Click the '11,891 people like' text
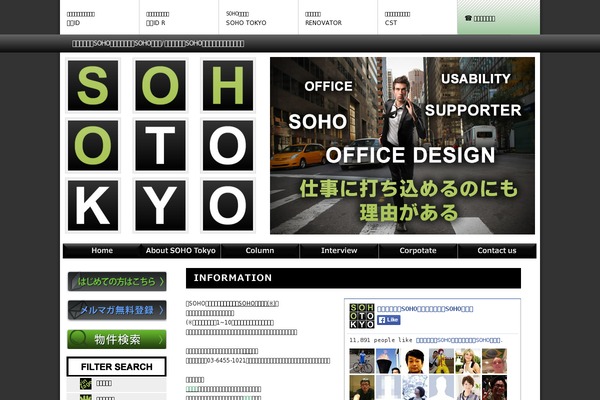This screenshot has height=400, width=600. tap(381, 340)
